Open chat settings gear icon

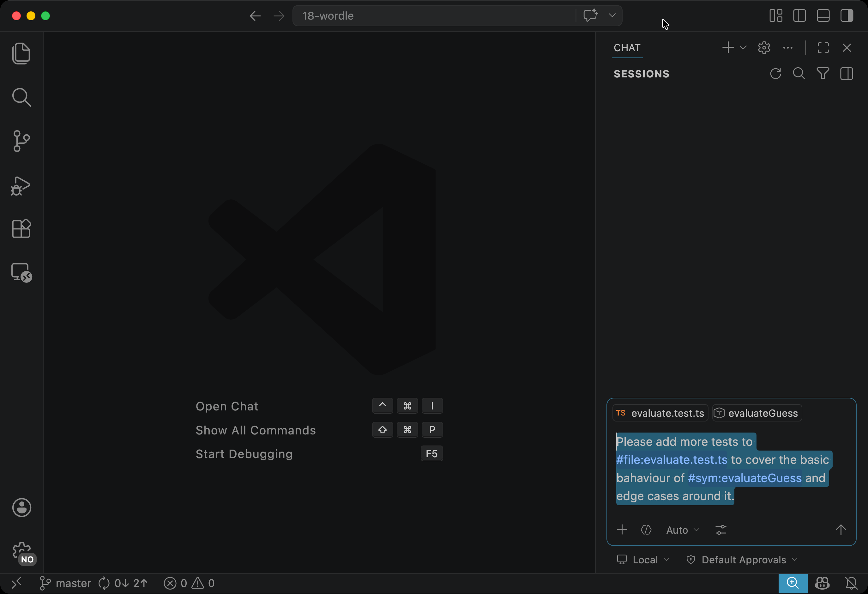[764, 47]
